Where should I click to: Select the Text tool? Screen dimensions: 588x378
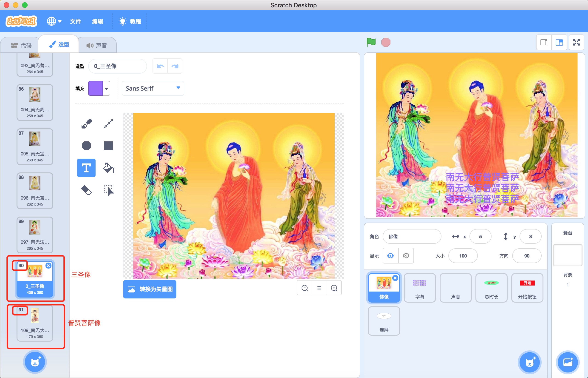[x=86, y=168]
